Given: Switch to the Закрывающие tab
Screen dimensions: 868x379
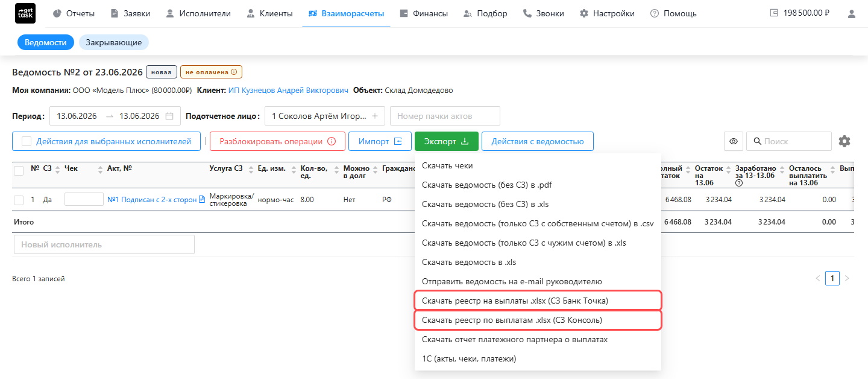Looking at the screenshot, I should [114, 42].
